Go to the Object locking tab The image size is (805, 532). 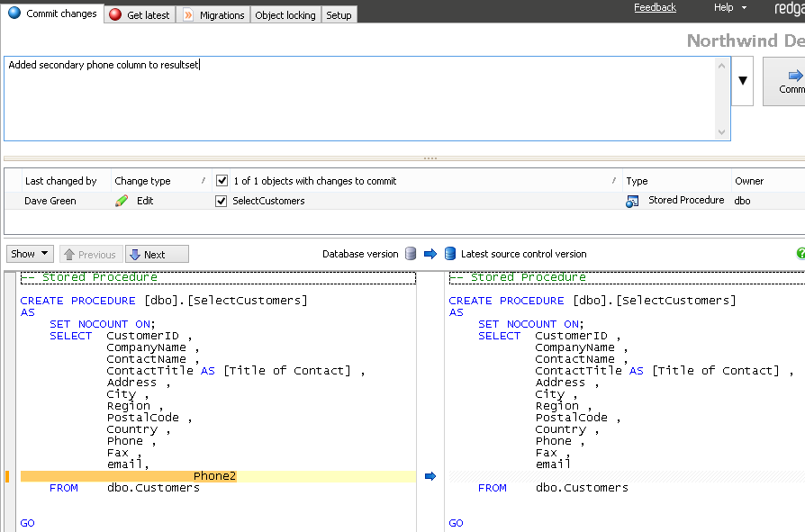pyautogui.click(x=285, y=14)
